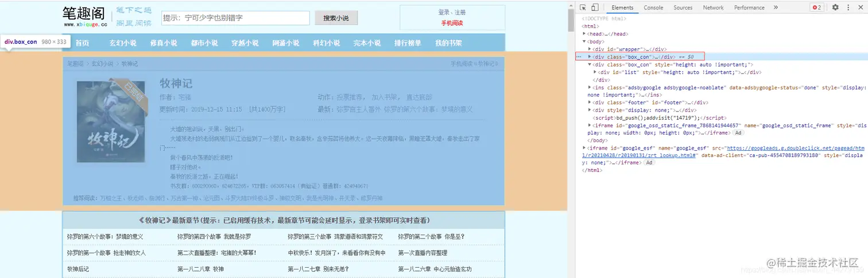Expand the highlighted div class="box_con" node

pos(590,57)
